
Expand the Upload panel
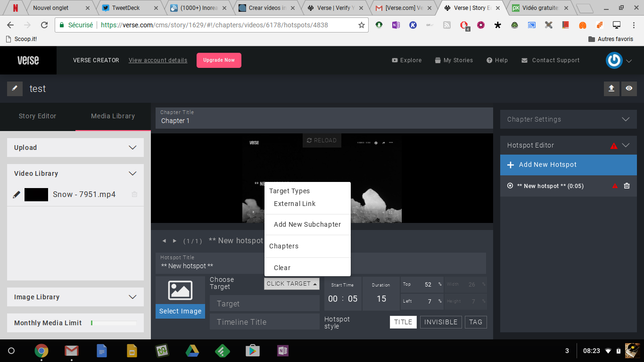(x=133, y=148)
